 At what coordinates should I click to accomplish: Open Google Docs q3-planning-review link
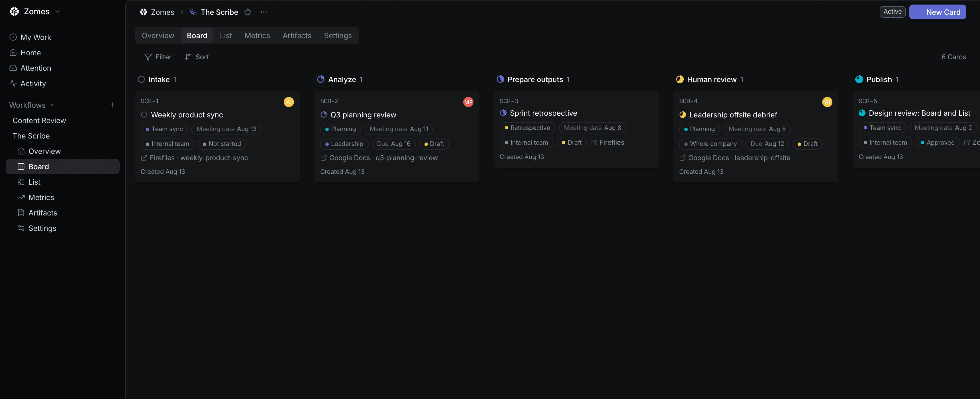[x=379, y=158]
